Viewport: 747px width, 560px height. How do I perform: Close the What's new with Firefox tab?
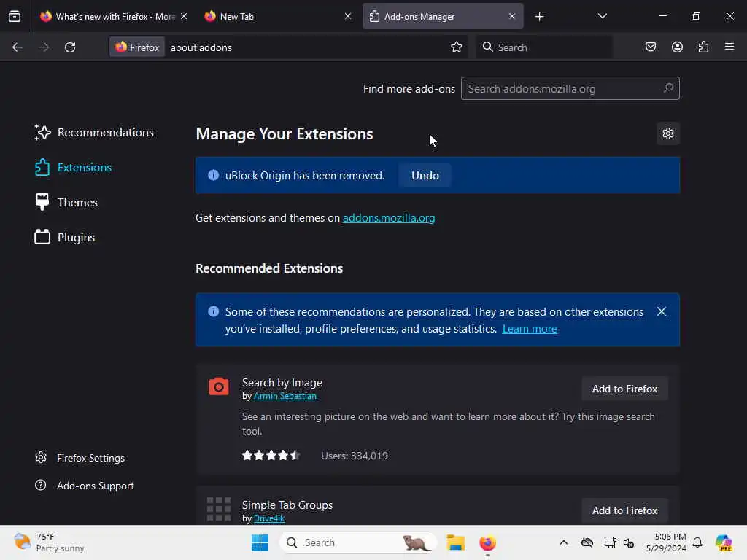pyautogui.click(x=184, y=16)
